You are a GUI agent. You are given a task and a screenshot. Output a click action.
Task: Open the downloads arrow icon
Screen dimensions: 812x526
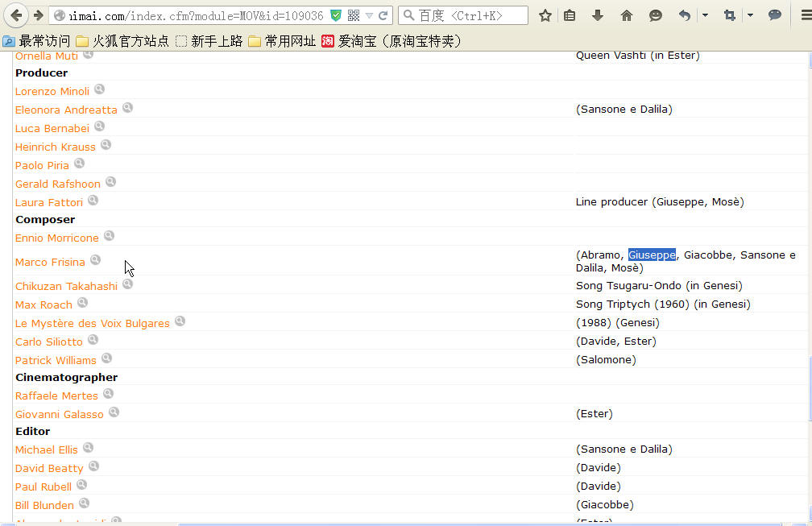pyautogui.click(x=598, y=15)
